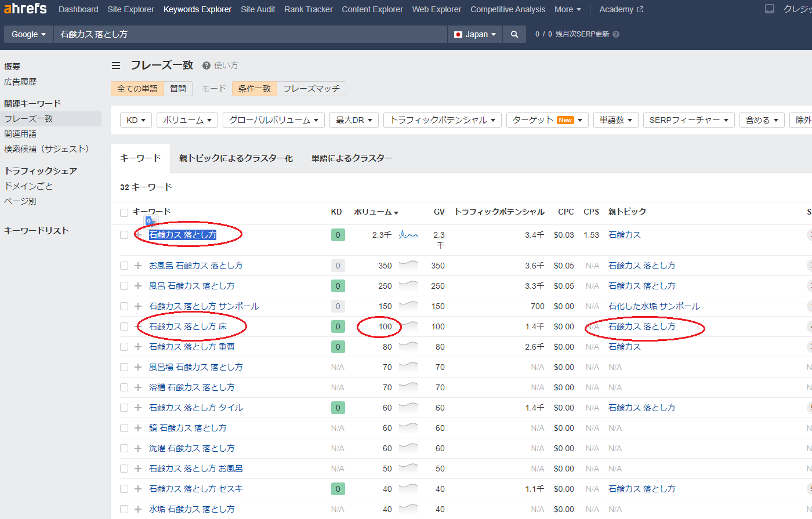
Task: Open keyword link 石鹸カス 落とし方 サンポール
Action: click(204, 306)
